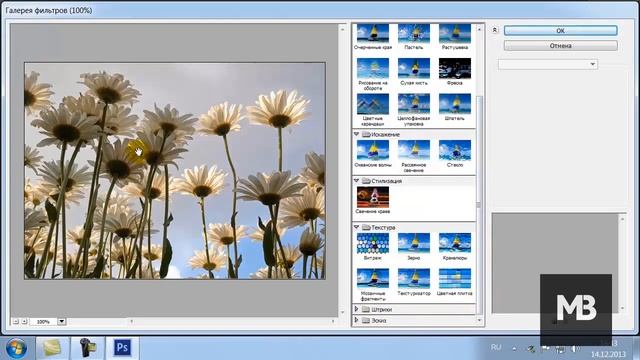Zoom in preview with plus button
Screen dimensions: 640x360
click(x=24, y=322)
